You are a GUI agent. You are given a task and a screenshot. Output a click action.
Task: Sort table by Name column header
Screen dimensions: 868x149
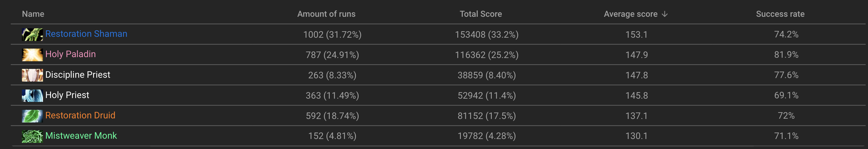click(33, 14)
